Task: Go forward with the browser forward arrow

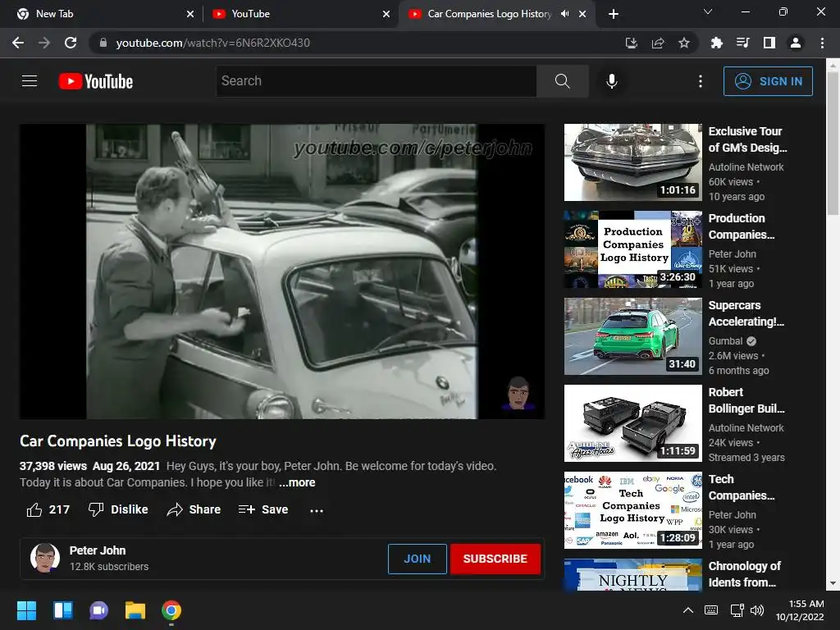Action: (44, 43)
